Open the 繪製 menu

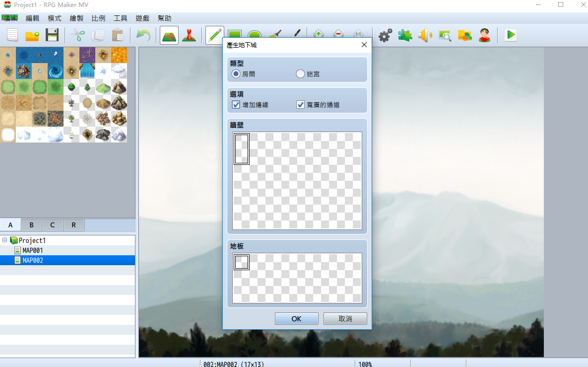point(76,18)
